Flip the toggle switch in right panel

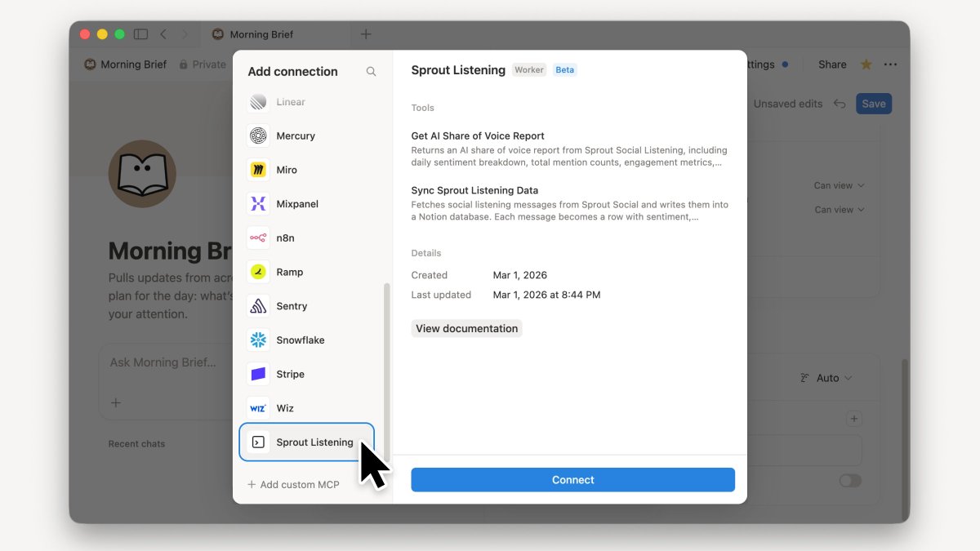pos(850,481)
